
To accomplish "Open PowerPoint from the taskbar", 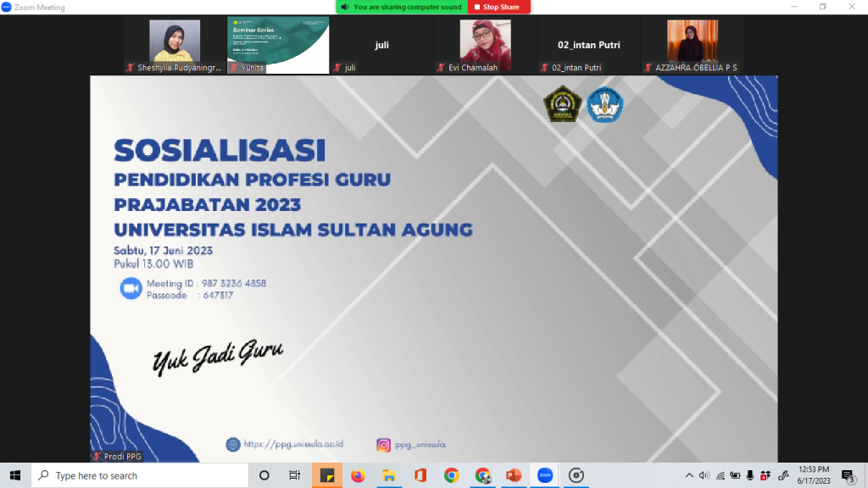I will click(514, 475).
